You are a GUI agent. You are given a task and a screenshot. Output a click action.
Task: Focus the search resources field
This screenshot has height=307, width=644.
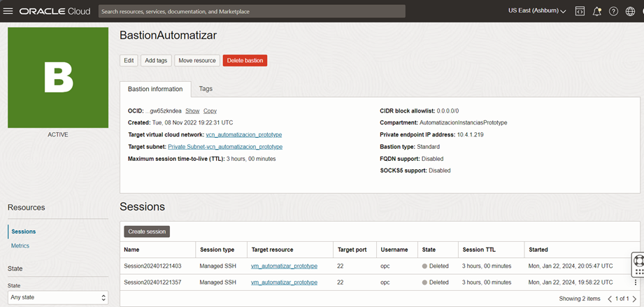(252, 11)
